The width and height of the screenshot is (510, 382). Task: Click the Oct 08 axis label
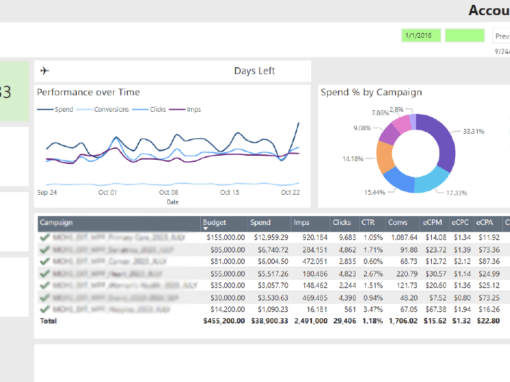pos(169,192)
